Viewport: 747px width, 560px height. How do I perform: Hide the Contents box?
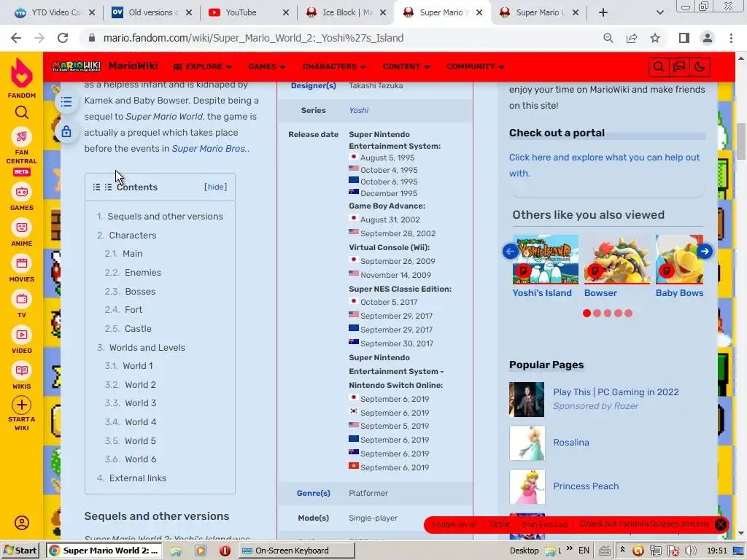pyautogui.click(x=215, y=187)
